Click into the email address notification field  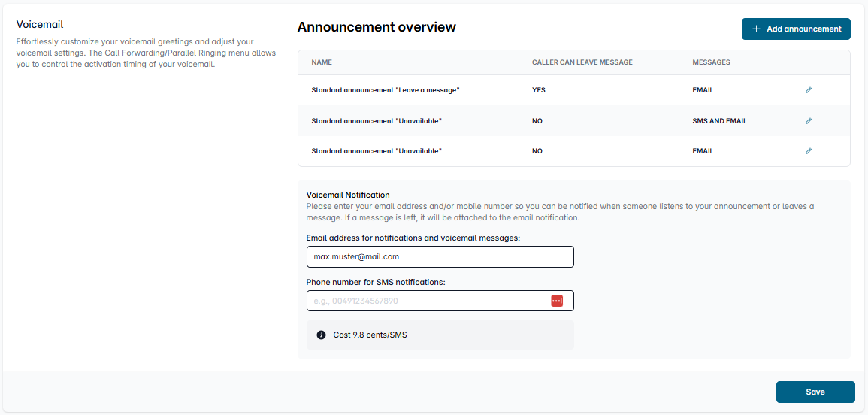pos(440,256)
